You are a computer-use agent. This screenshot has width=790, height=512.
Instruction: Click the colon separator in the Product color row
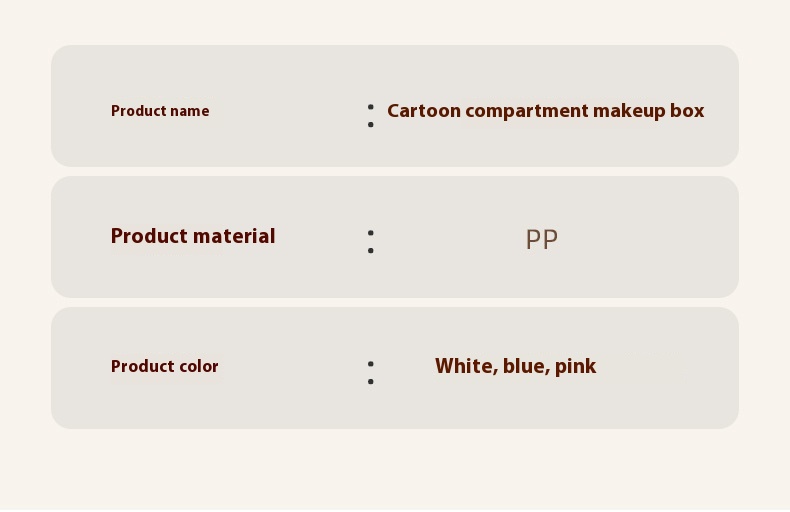coord(371,372)
